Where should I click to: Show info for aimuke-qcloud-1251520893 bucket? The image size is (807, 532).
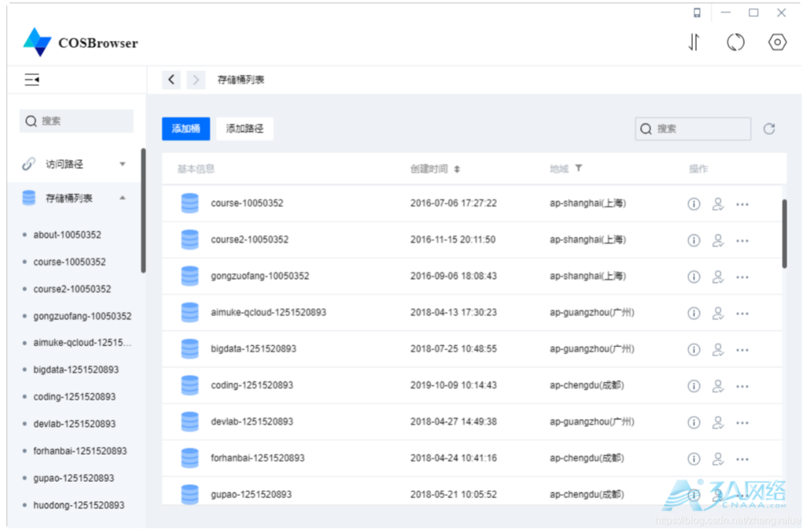tap(694, 313)
